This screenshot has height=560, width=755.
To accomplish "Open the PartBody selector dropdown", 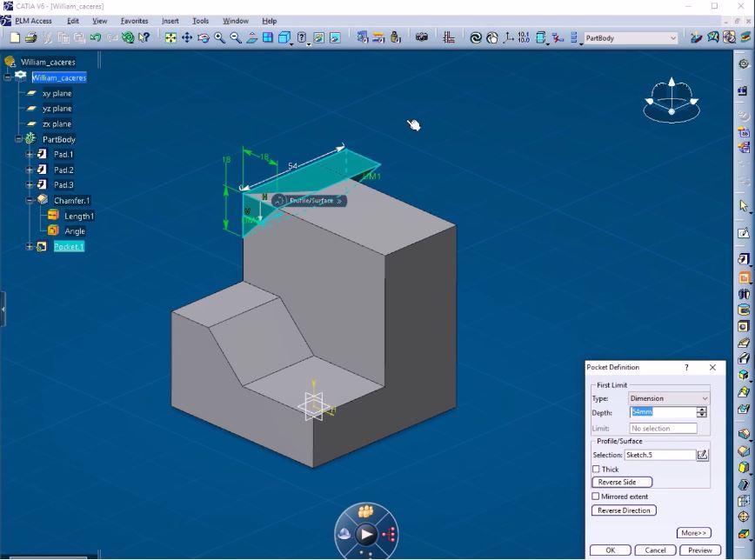I will pyautogui.click(x=672, y=38).
